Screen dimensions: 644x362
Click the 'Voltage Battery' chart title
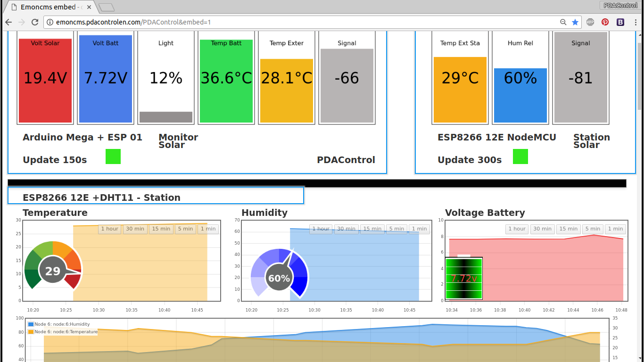click(485, 213)
